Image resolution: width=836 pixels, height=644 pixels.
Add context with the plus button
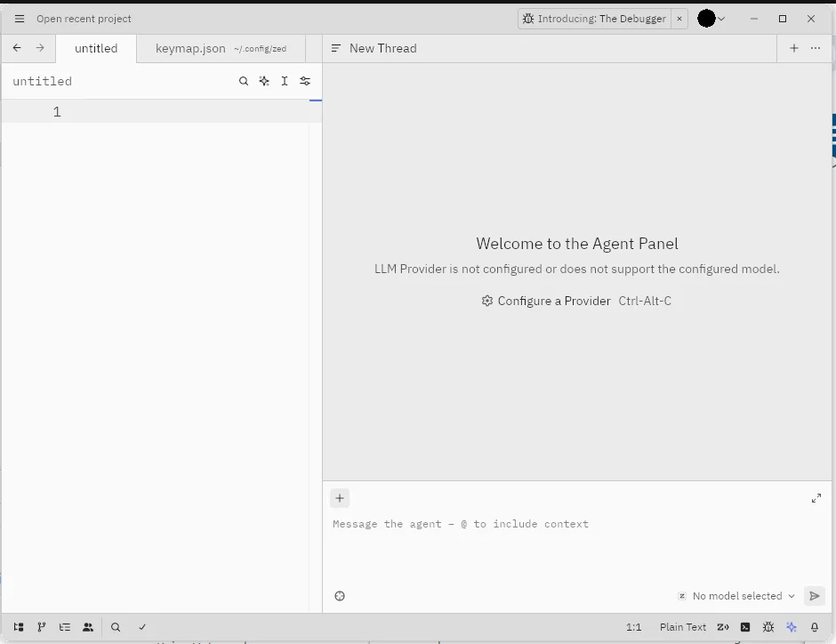point(340,498)
